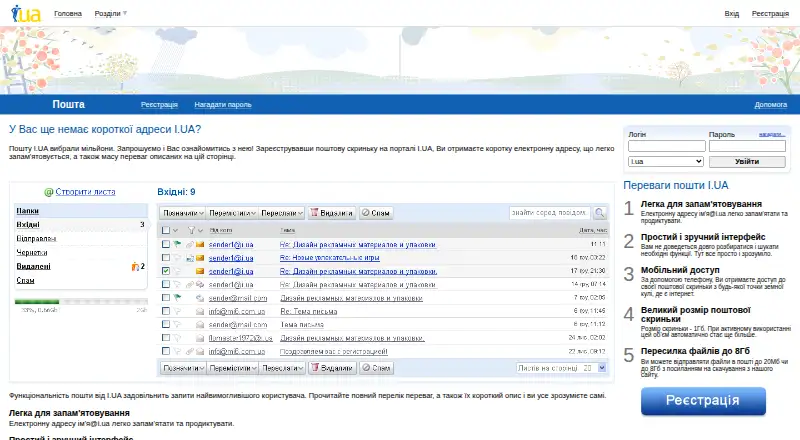Open the bottom Перемістити dropdown
This screenshot has height=440, width=800.
tap(232, 368)
